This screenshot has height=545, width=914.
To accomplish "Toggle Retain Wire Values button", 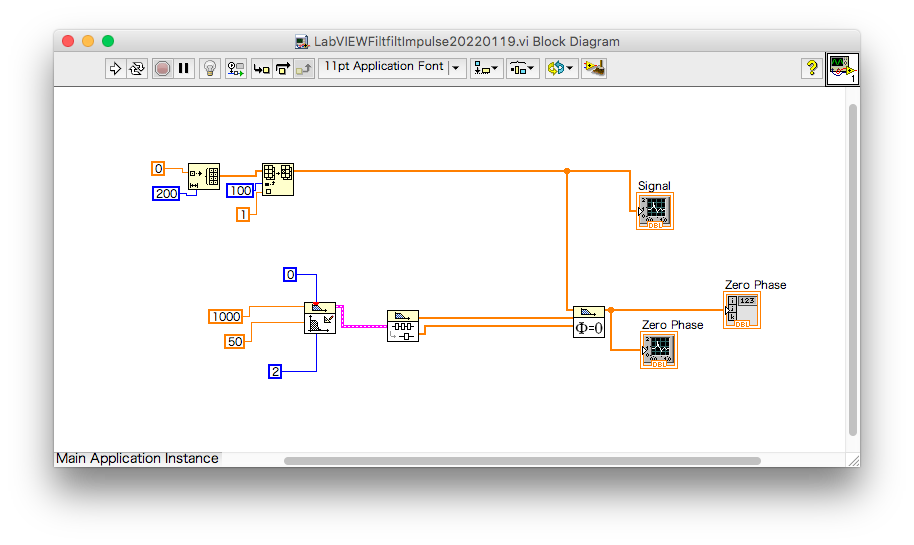I will click(x=235, y=69).
